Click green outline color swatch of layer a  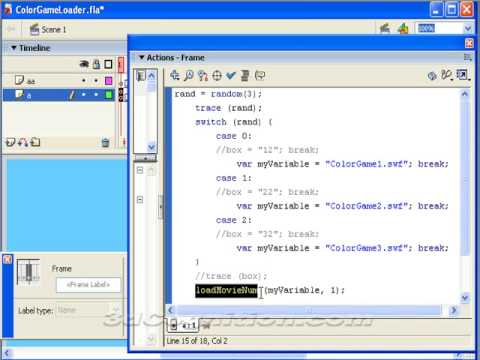tap(108, 95)
